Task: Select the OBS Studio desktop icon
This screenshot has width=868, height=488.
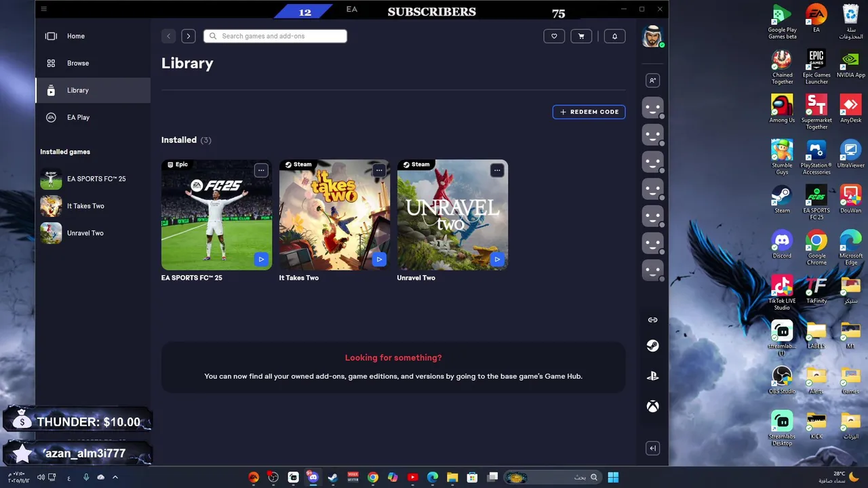Action: [x=782, y=380]
